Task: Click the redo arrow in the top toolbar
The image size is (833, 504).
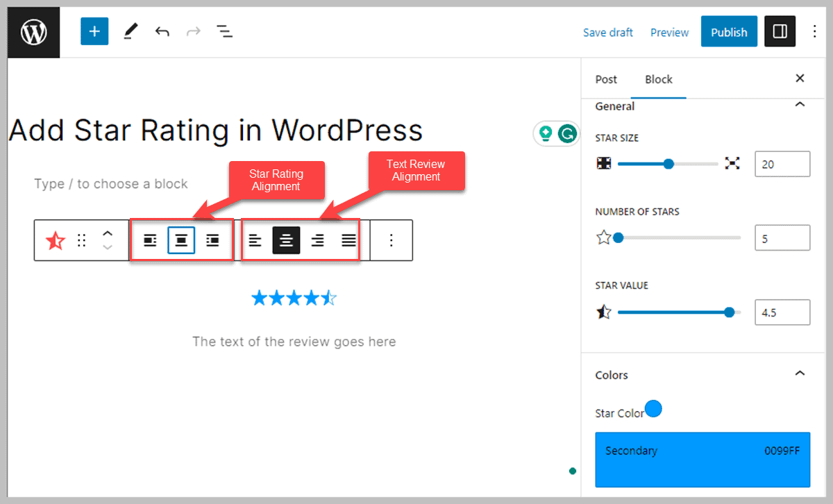Action: click(193, 31)
